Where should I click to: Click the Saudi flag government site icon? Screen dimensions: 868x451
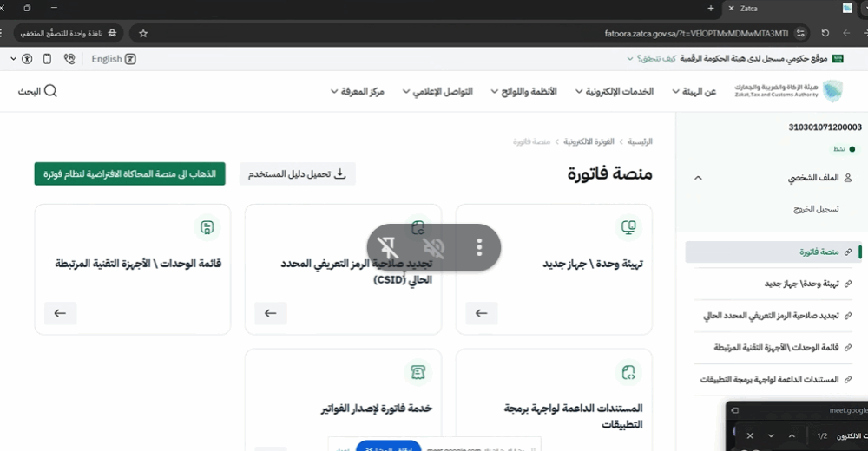coord(838,59)
